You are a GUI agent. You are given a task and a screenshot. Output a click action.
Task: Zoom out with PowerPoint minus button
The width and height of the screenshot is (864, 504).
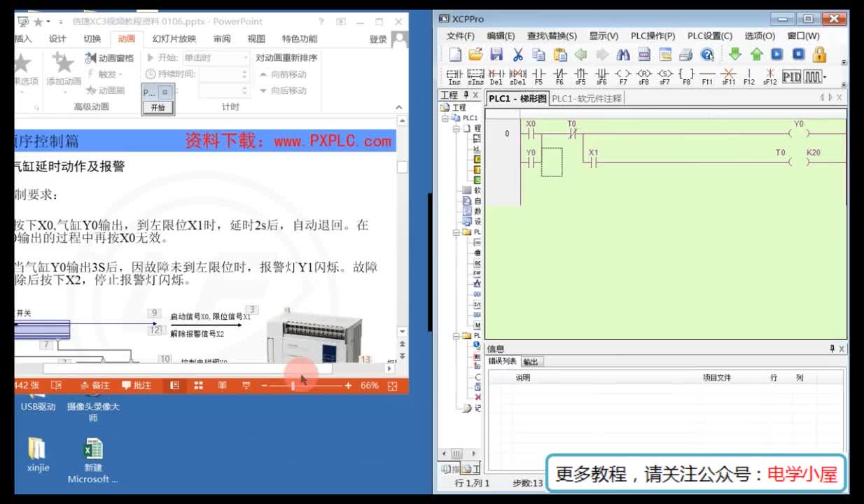click(264, 386)
